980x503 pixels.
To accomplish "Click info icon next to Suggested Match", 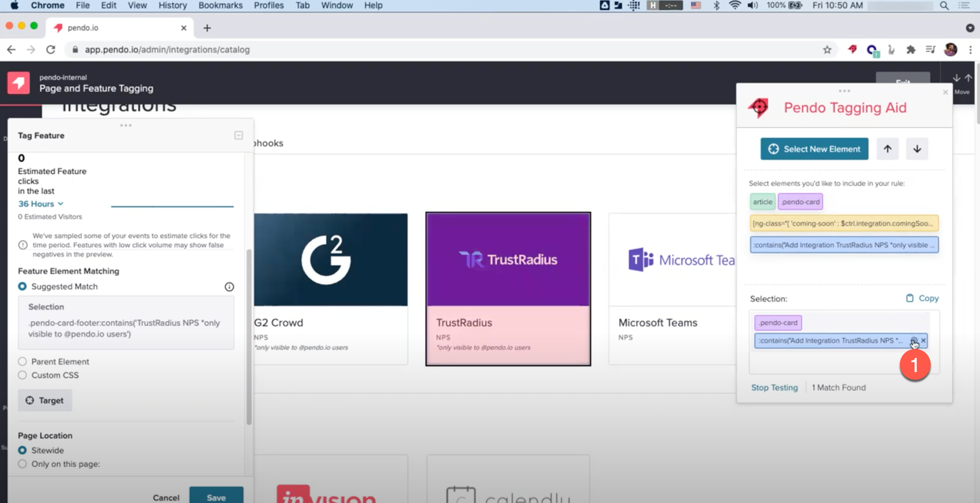I will (x=229, y=287).
